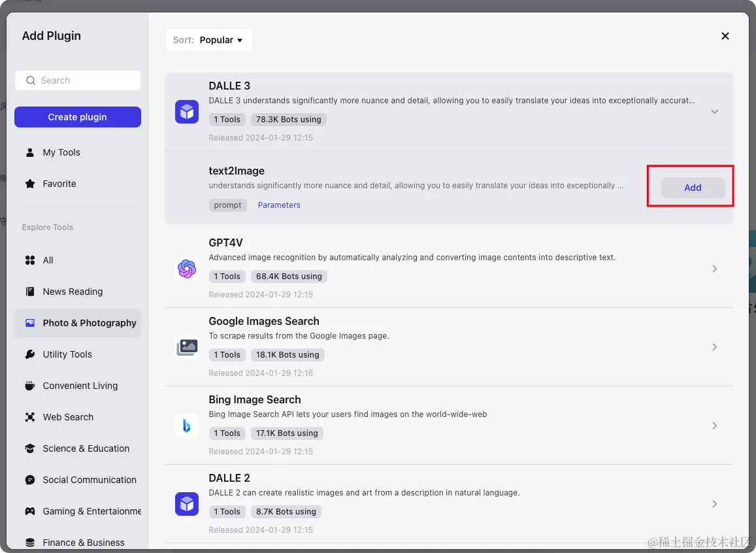Viewport: 756px width, 553px height.
Task: Click the Convenient Living coffee cup icon
Action: click(x=30, y=386)
